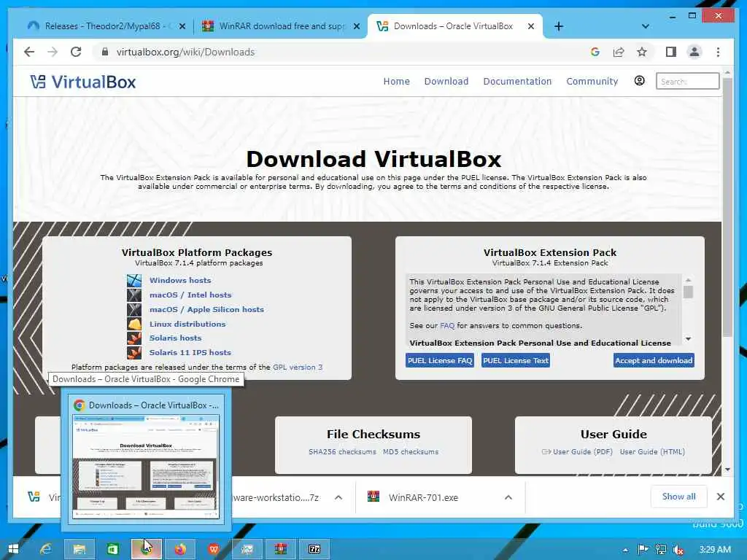Open WinRAR-701.exe downloaded file
The height and width of the screenshot is (560, 747).
tap(423, 497)
